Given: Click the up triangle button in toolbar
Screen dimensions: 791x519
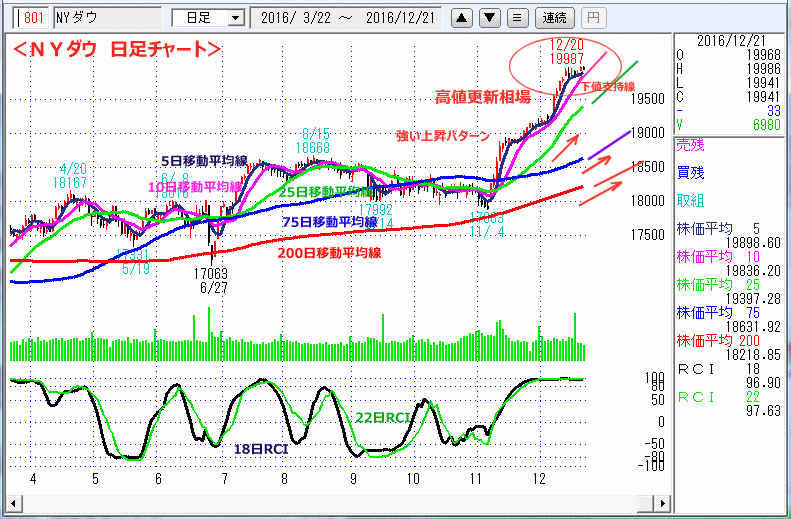Looking at the screenshot, I should 459,17.
